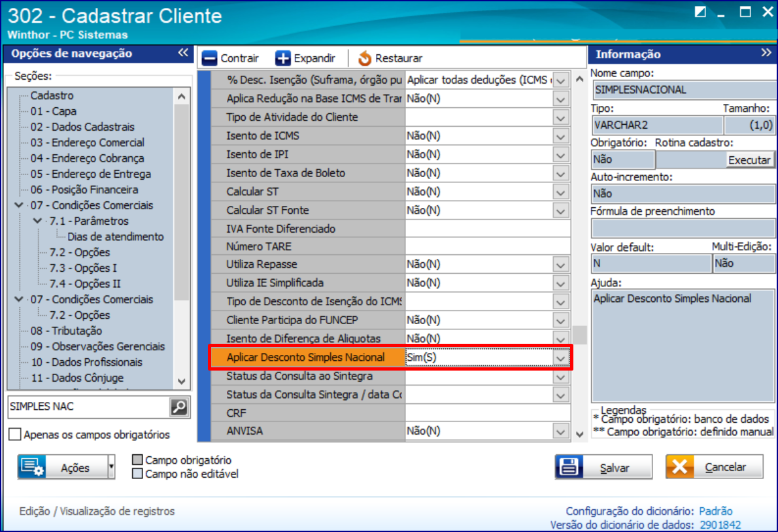
Task: Select 08 - Tributação section
Action: [66, 331]
